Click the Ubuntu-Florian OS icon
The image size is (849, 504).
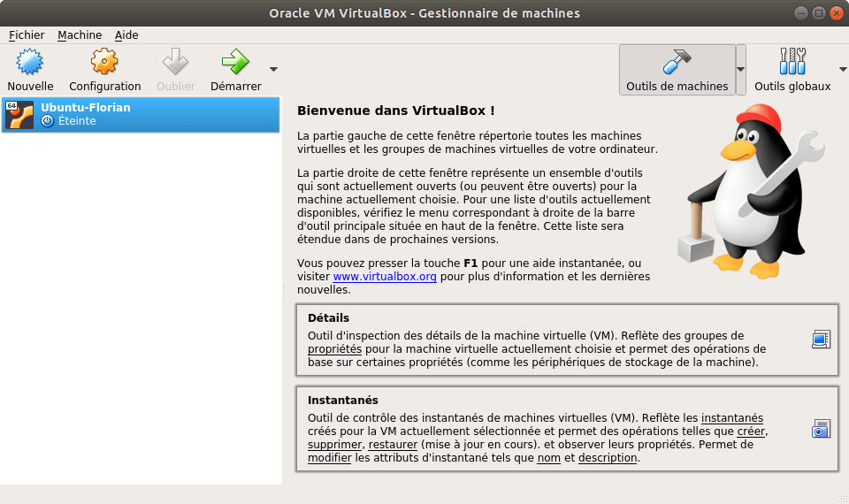click(x=20, y=114)
